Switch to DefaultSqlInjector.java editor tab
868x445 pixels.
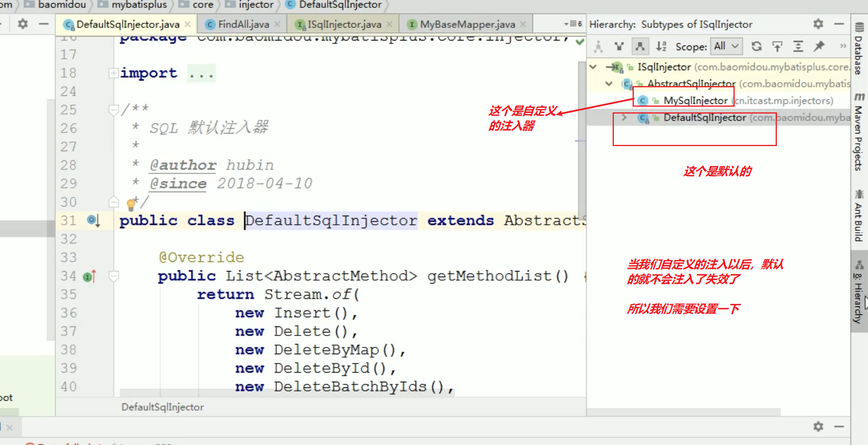point(128,25)
